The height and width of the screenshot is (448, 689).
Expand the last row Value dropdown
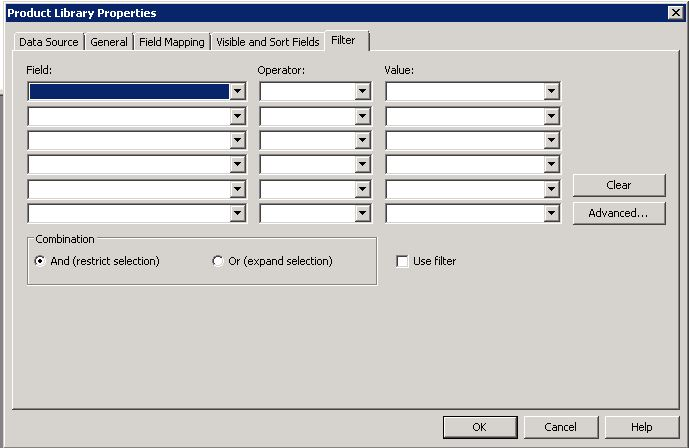(551, 213)
